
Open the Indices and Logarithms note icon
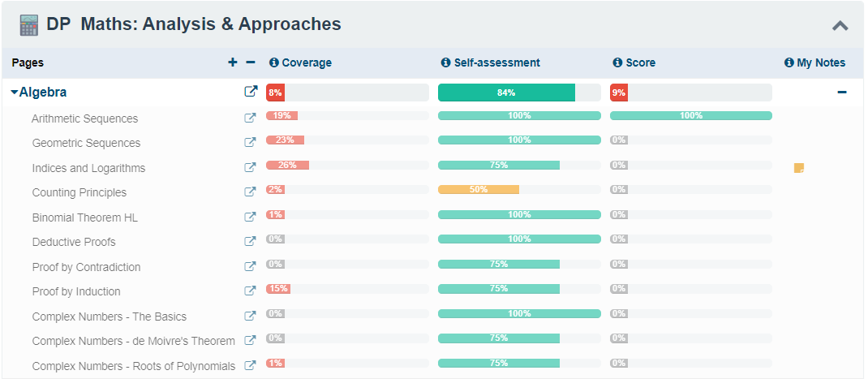coord(799,168)
